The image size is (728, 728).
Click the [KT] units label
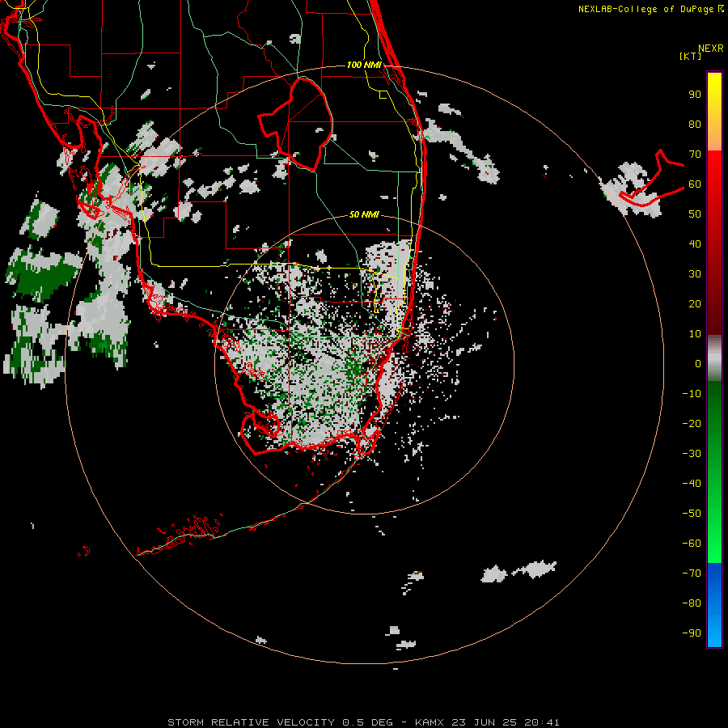691,56
